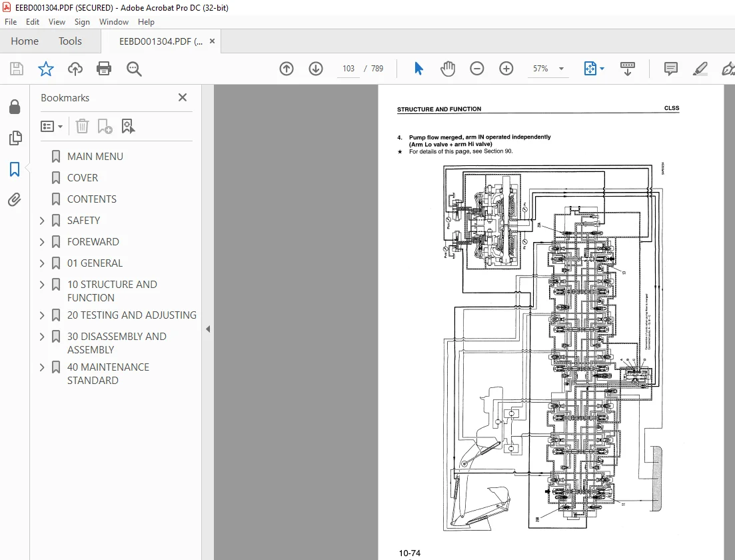Open bookmark options list dropdown
Image resolution: width=735 pixels, height=560 pixels.
(x=51, y=127)
